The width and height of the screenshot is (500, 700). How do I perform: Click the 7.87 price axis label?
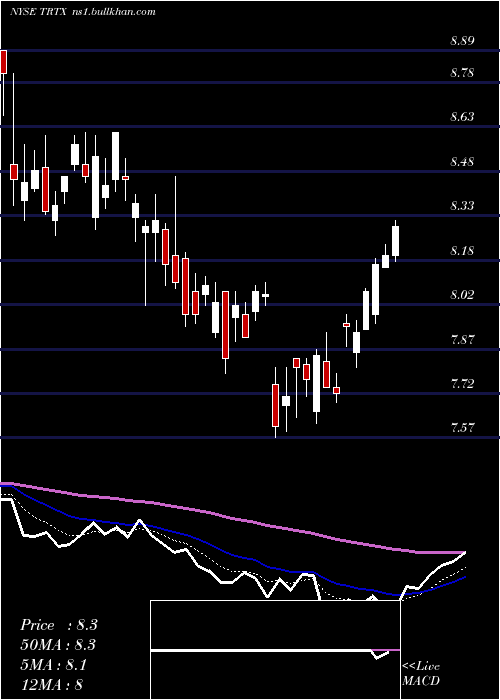462,339
